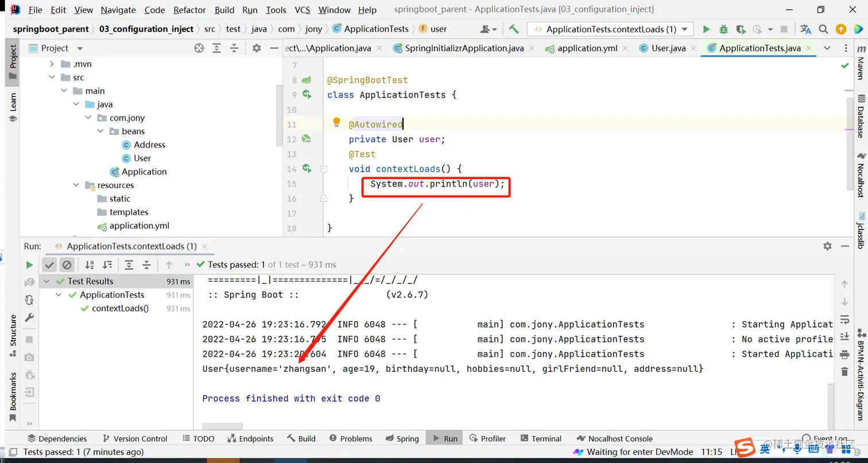The width and height of the screenshot is (868, 463).
Task: Toggle the Maven tool window
Action: coord(861,63)
